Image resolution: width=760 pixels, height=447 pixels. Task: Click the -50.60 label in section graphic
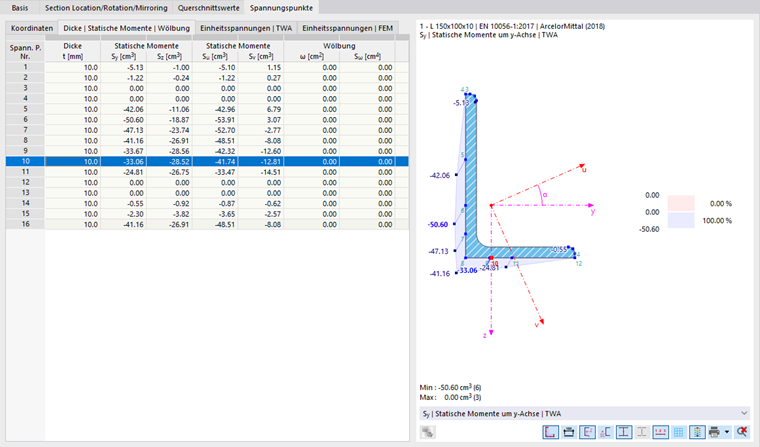coord(438,224)
